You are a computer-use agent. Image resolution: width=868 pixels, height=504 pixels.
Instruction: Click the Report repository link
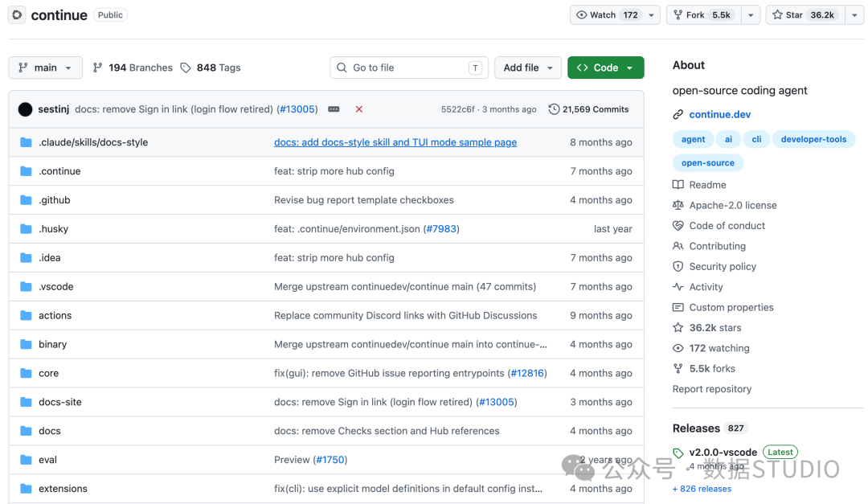(x=712, y=389)
